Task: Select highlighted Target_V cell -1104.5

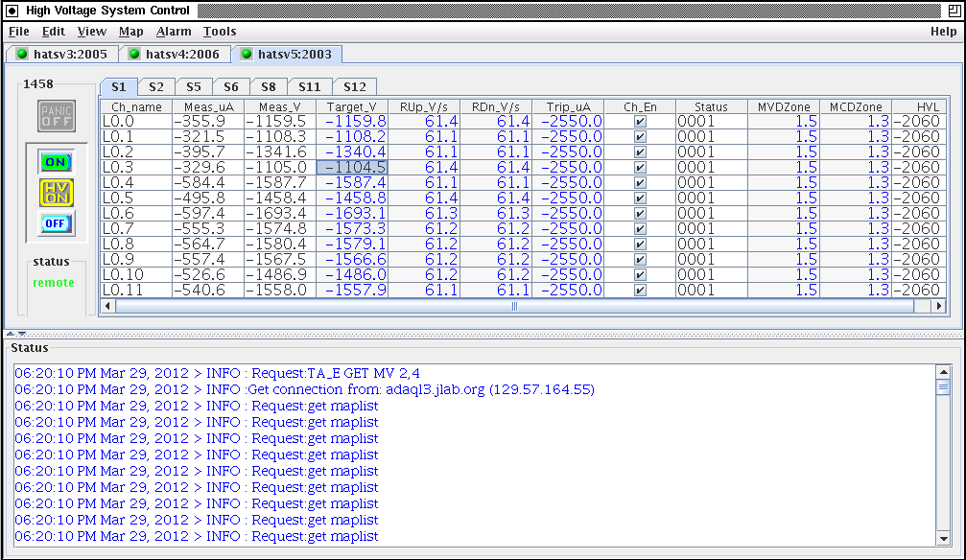Action: [352, 168]
